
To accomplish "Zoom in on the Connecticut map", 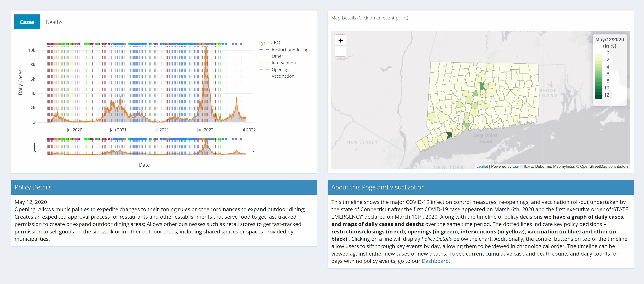I will (x=340, y=41).
